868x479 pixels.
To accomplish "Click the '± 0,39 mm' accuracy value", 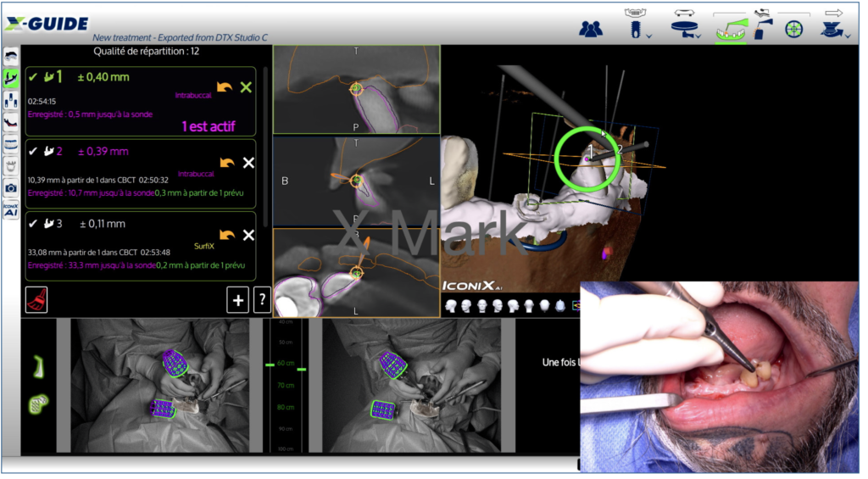I will 103,151.
